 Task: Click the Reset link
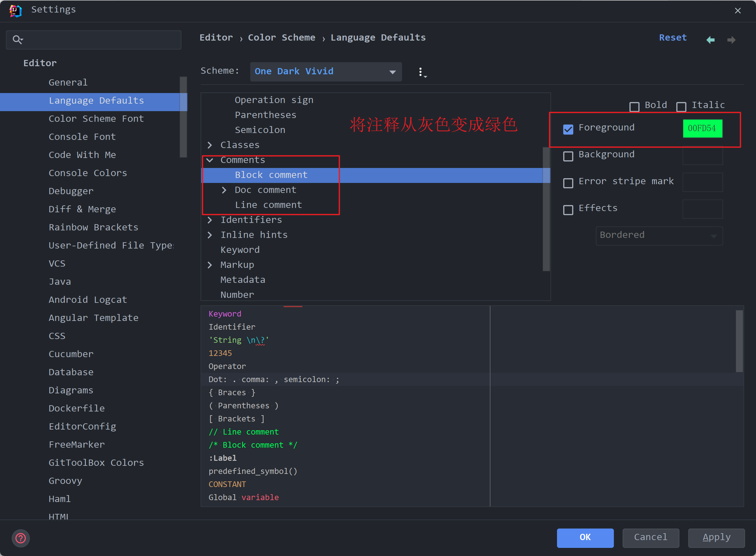(672, 37)
